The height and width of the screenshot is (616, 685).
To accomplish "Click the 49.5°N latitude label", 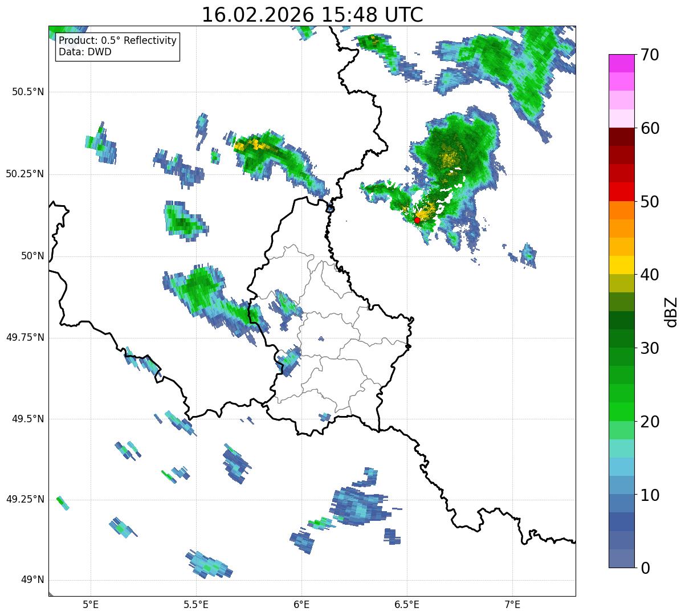I will pos(28,419).
